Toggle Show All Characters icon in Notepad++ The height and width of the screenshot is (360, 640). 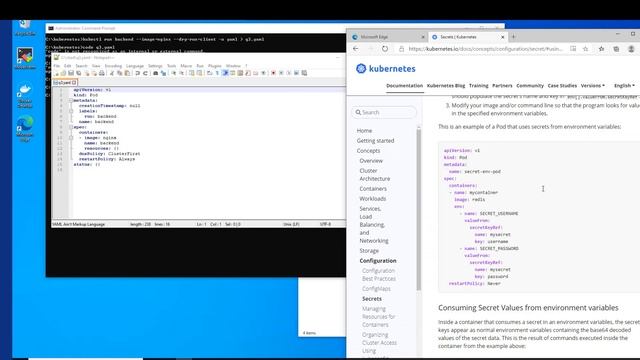point(217,73)
